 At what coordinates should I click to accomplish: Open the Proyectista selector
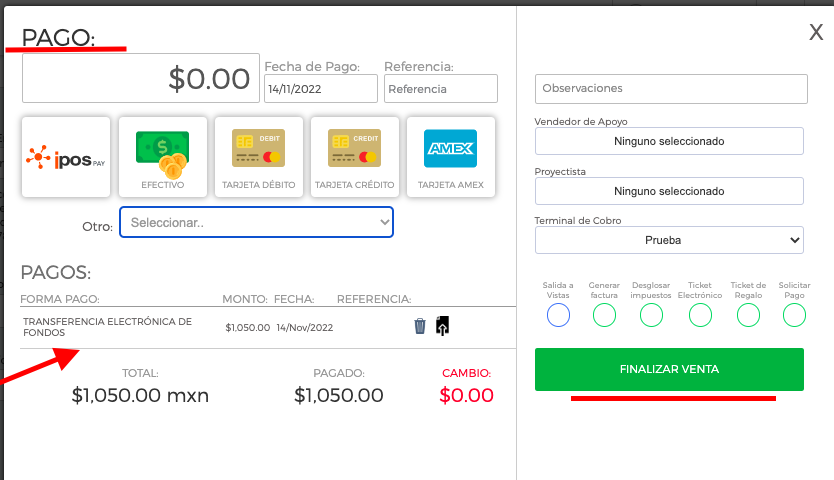click(669, 191)
